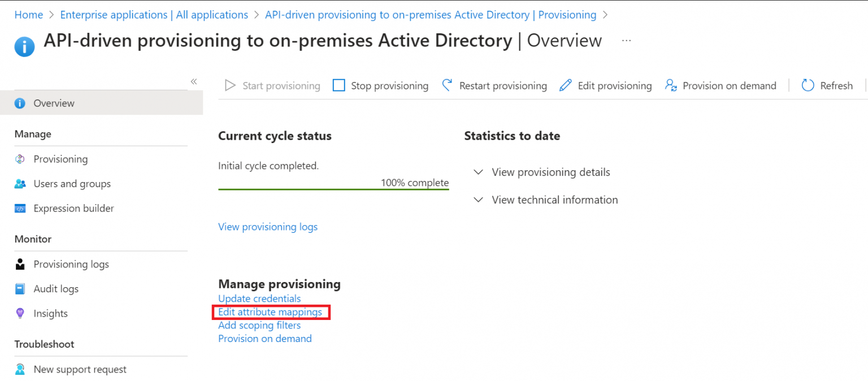Screen dimensions: 868x381
Task: Select the Expression builder sidebar icon
Action: pyautogui.click(x=20, y=208)
